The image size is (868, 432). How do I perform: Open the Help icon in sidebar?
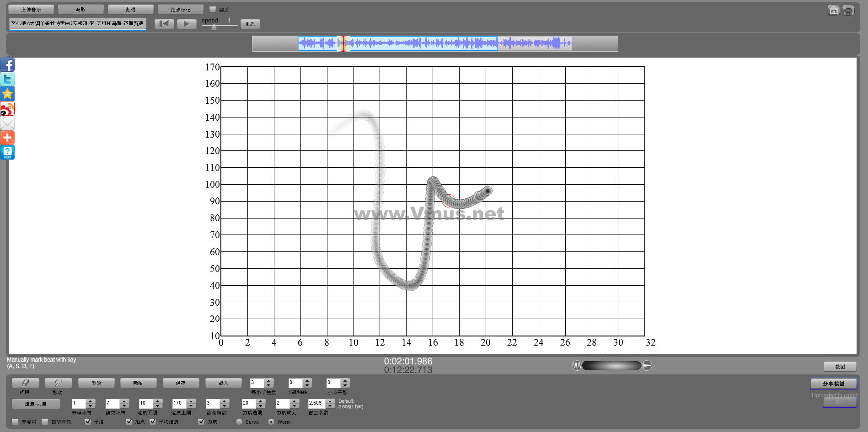tap(7, 152)
